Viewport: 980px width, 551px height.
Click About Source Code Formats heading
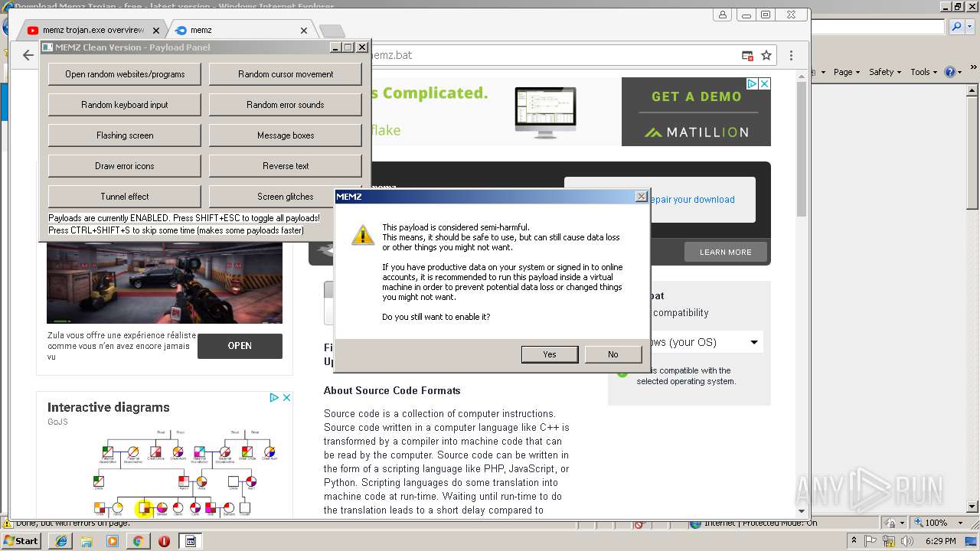pyautogui.click(x=392, y=390)
